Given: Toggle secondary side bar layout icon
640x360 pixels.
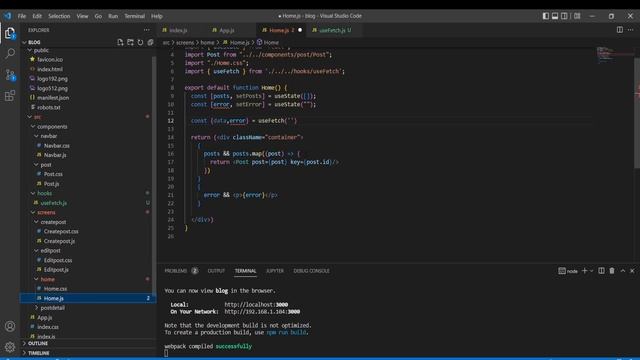Looking at the screenshot, I should pyautogui.click(x=564, y=16).
